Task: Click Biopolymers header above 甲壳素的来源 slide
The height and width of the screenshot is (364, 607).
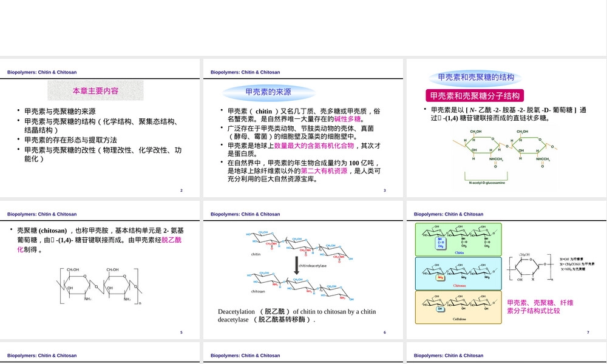Action: tap(245, 72)
